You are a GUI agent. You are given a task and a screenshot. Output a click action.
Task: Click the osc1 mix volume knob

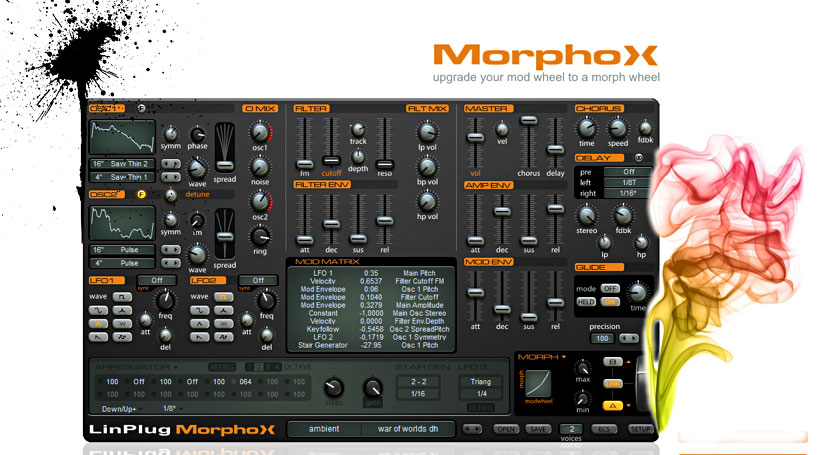click(260, 133)
